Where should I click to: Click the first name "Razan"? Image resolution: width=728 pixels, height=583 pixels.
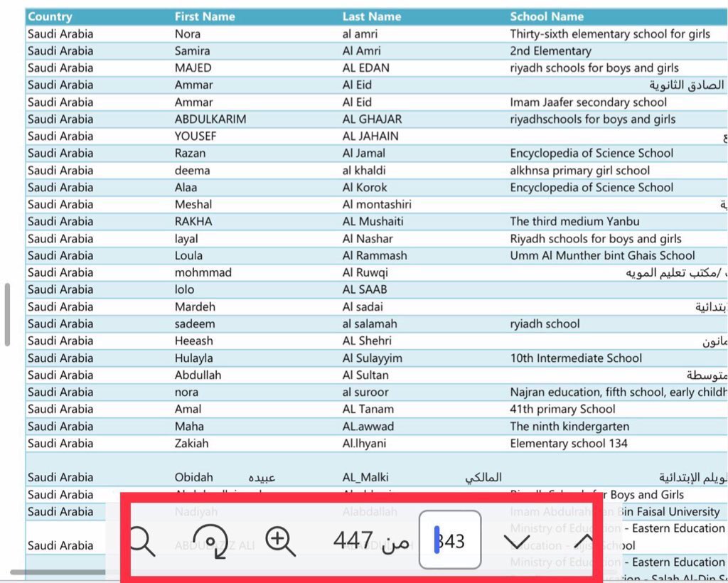click(190, 153)
